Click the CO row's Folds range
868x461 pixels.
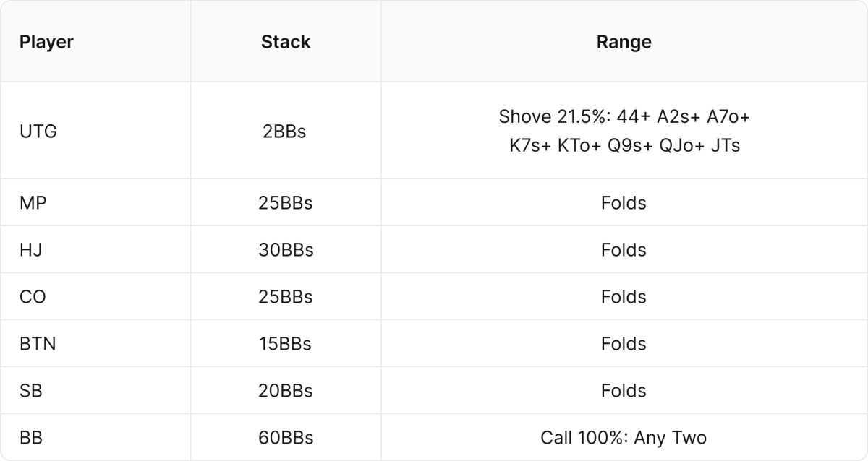(624, 297)
